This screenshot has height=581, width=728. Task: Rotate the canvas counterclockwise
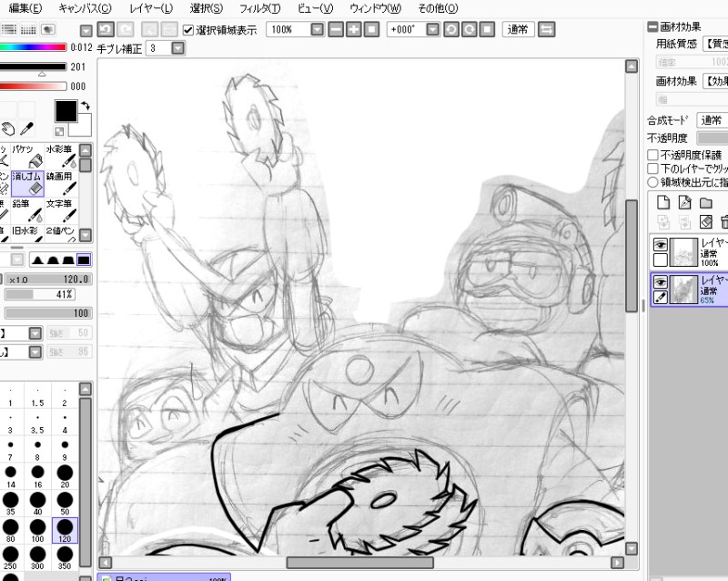point(451,30)
